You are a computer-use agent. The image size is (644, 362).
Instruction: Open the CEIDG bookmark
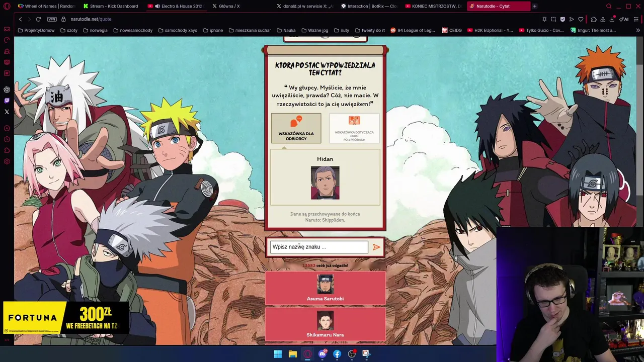point(452,30)
